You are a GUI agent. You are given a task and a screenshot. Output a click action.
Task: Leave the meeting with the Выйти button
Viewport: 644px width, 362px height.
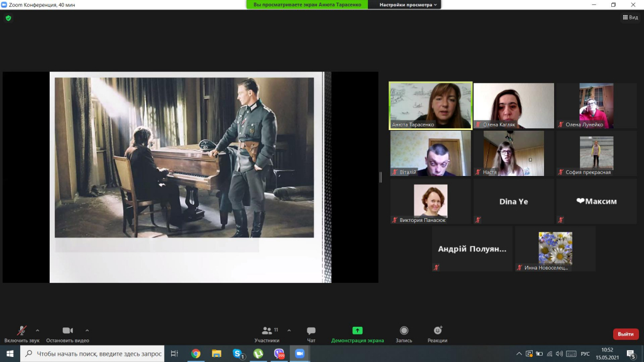click(626, 334)
